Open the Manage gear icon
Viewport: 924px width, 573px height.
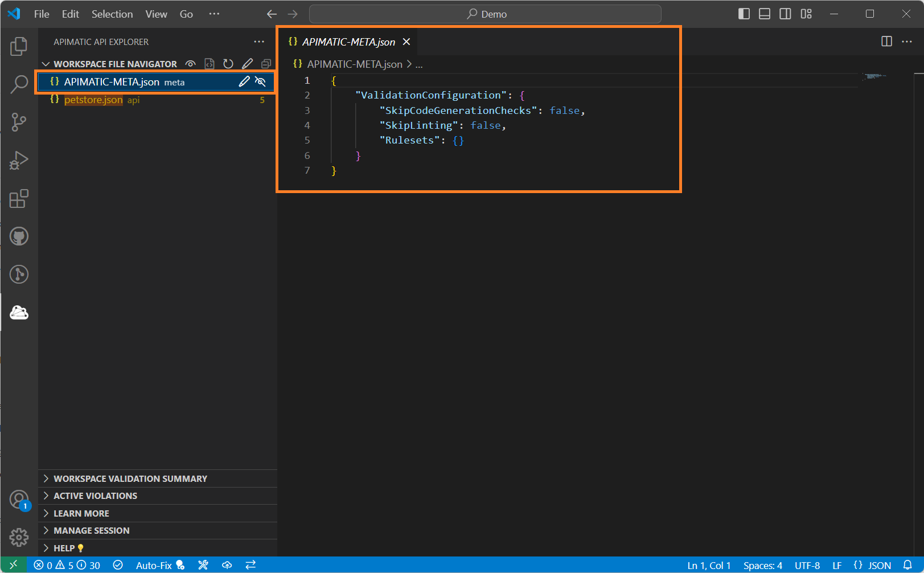pos(19,537)
